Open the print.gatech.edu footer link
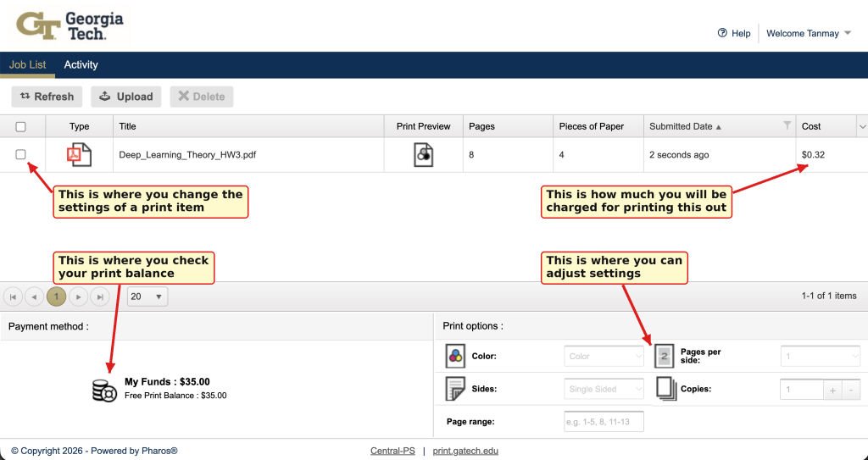Viewport: 868px width, 460px height. [x=465, y=451]
